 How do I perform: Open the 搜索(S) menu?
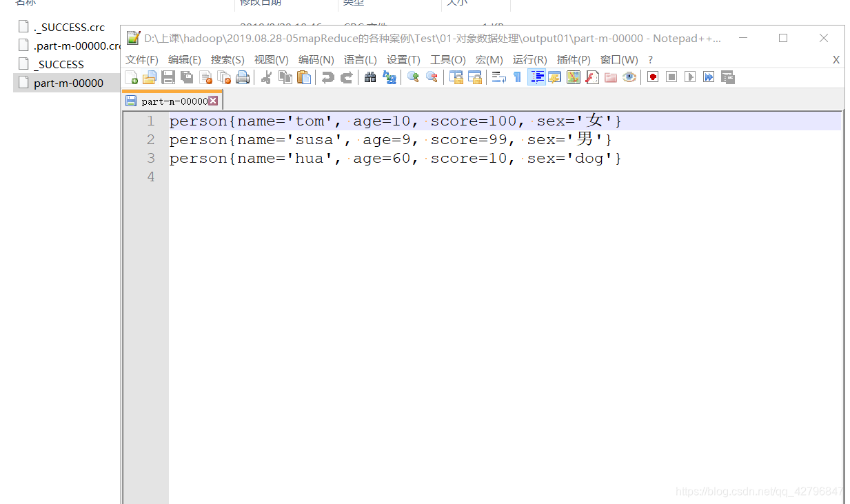click(227, 60)
